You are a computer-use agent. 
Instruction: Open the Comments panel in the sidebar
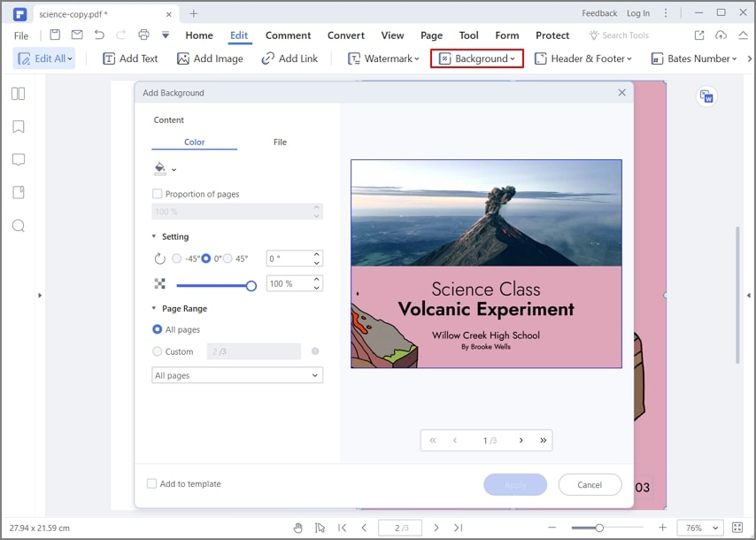(x=19, y=159)
